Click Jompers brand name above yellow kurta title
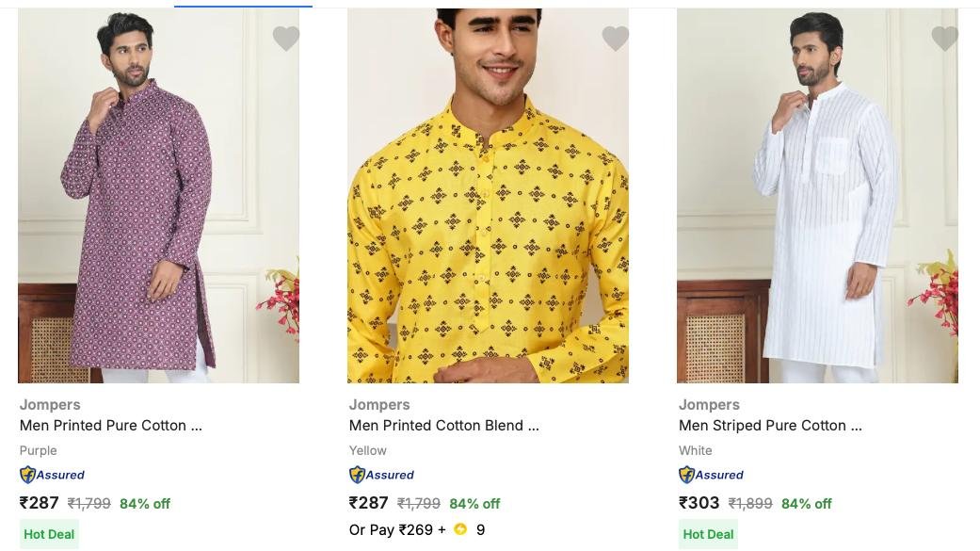This screenshot has height=551, width=980. (x=379, y=405)
